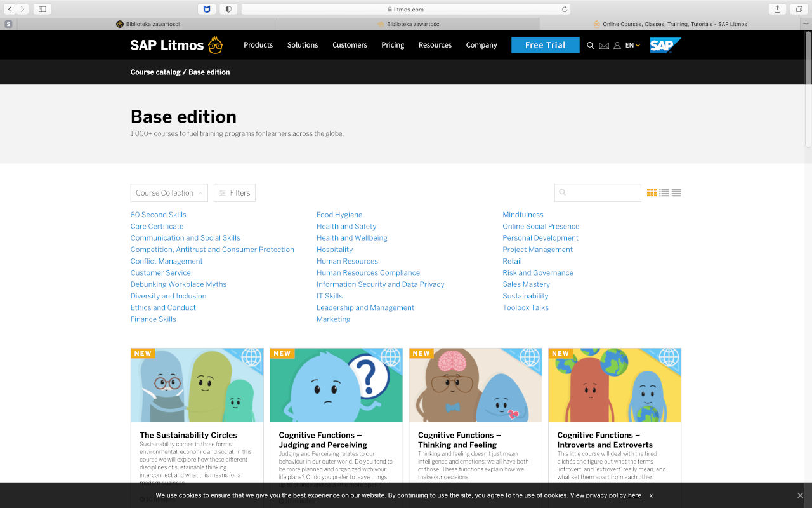Viewport: 812px width, 508px height.
Task: Open the Finance Skills collection
Action: click(x=154, y=319)
